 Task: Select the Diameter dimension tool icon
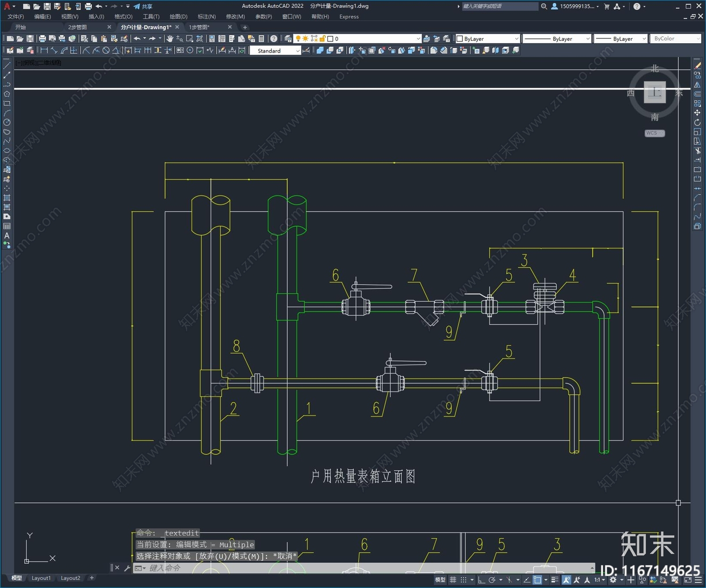click(x=106, y=50)
